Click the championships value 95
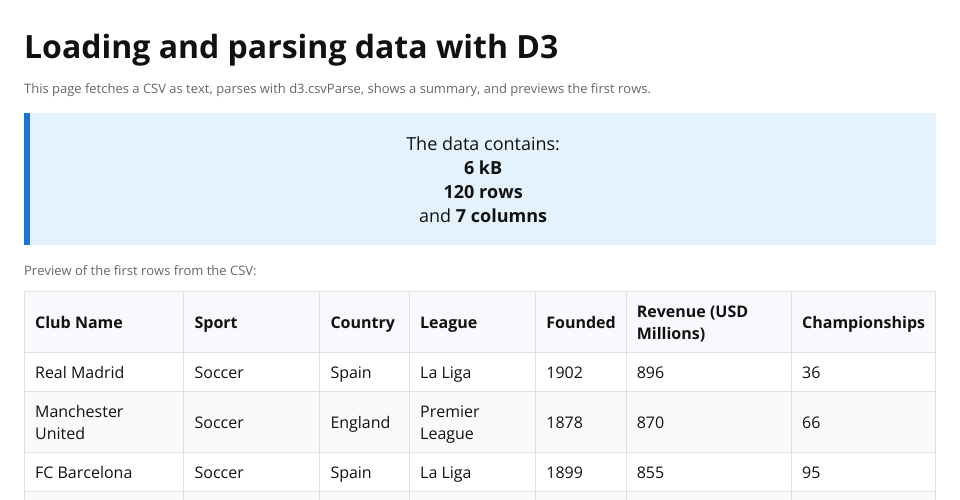 pyautogui.click(x=811, y=472)
